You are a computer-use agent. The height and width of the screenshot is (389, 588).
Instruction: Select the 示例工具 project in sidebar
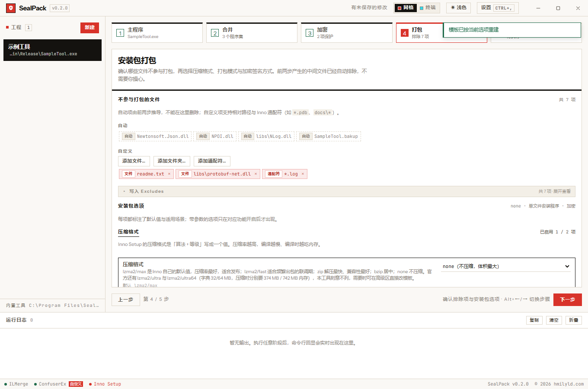(52, 50)
